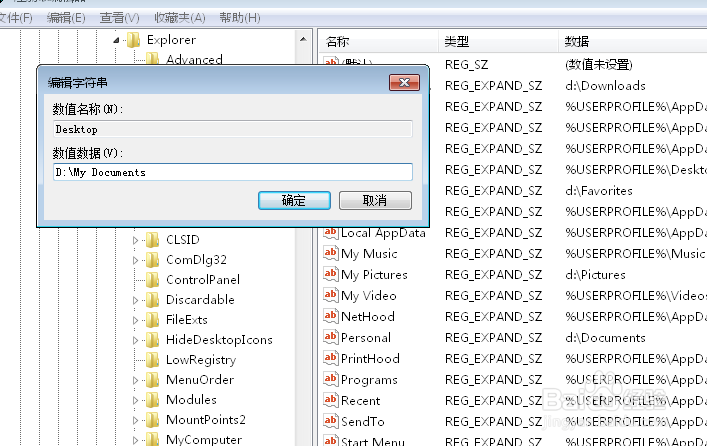Select the SendTo entry name
Screen dimensions: 707x446
pos(363,422)
